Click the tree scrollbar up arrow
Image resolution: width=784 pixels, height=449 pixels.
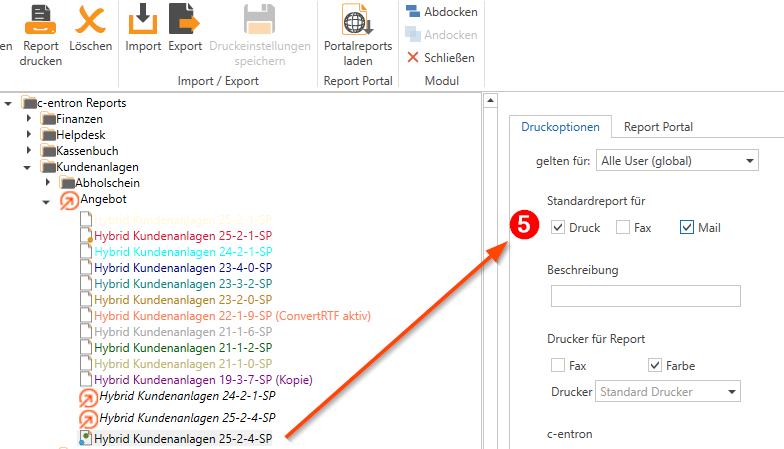(490, 100)
